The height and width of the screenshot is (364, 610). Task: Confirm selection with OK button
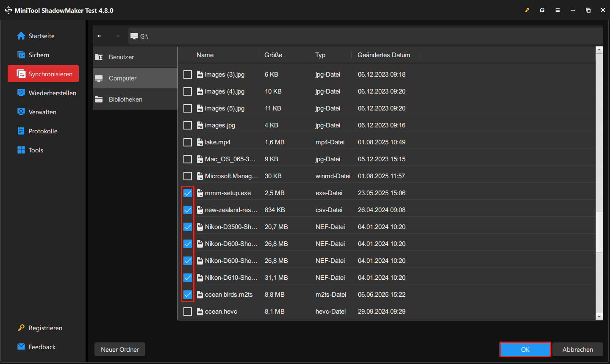tap(525, 350)
